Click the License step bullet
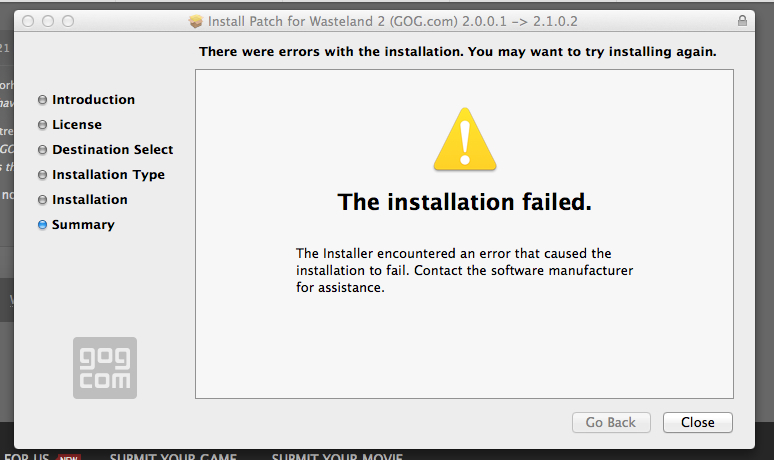 point(42,125)
